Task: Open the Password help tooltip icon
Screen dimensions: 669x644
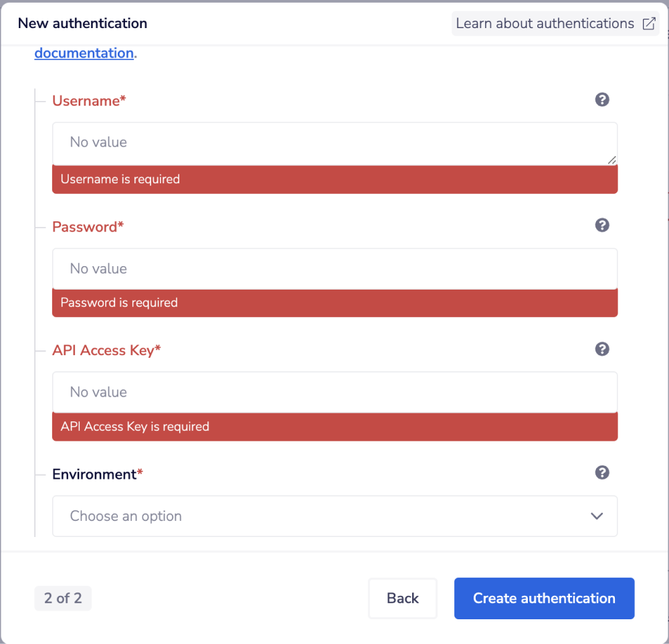Action: [x=602, y=225]
